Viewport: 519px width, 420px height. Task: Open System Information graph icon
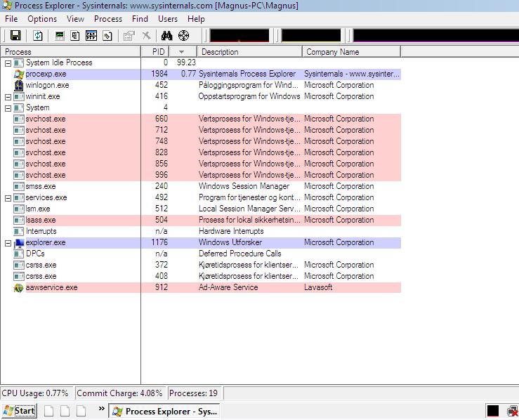(x=60, y=35)
